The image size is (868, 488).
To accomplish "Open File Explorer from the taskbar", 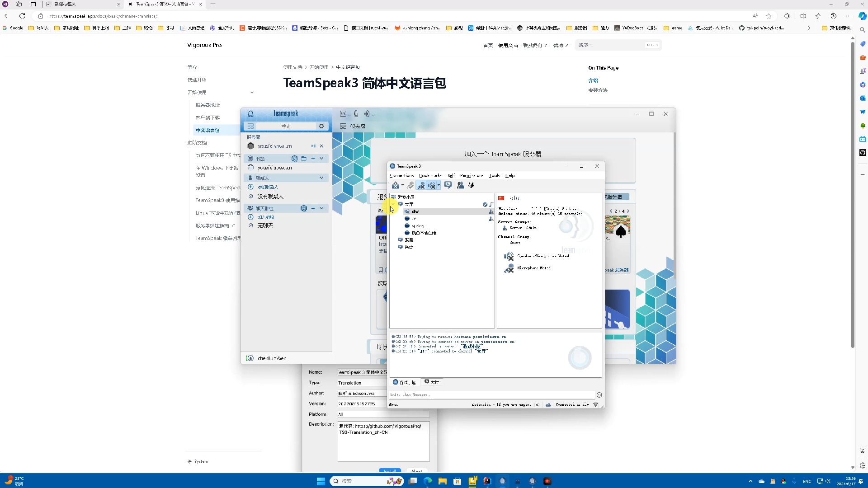I will (x=443, y=481).
